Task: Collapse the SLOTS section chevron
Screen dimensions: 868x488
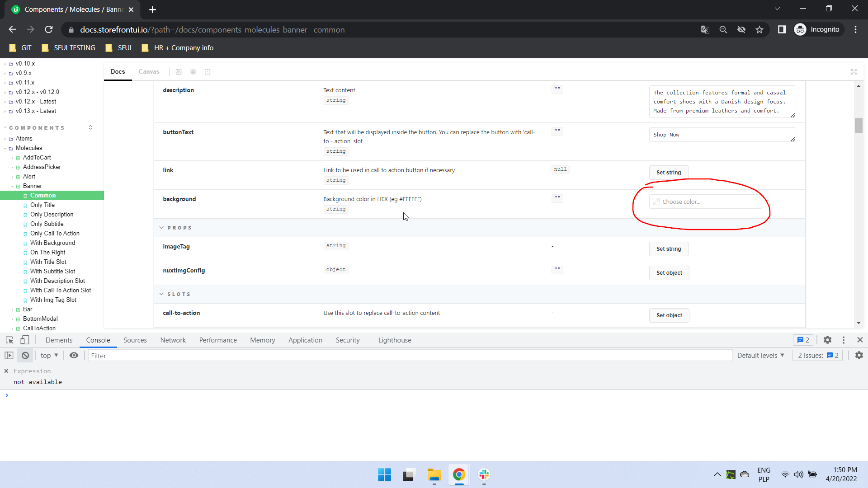Action: tap(161, 294)
